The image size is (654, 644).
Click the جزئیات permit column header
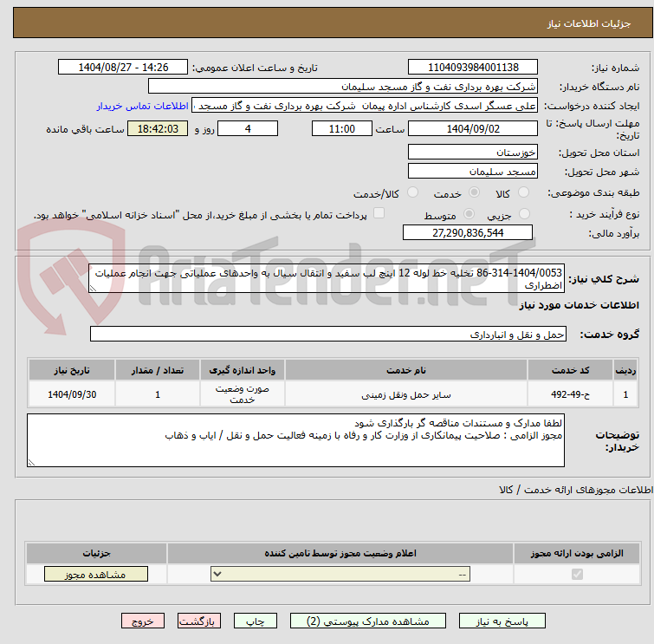pyautogui.click(x=96, y=553)
